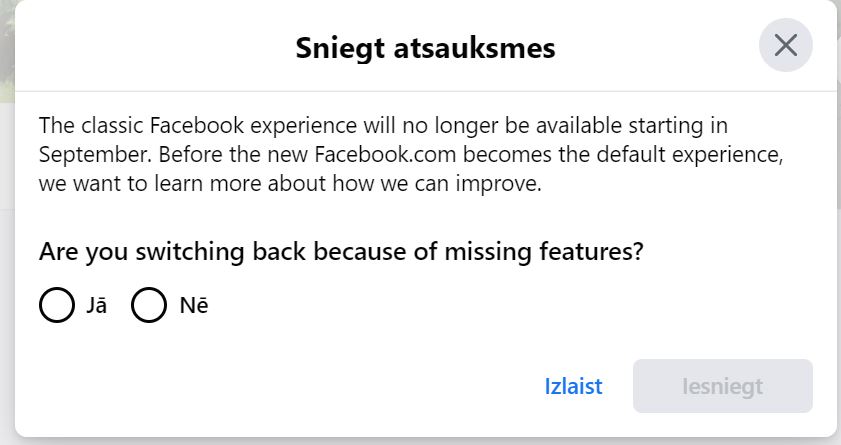841x445 pixels.
Task: Click the empty circle next to Nē
Action: 149,305
